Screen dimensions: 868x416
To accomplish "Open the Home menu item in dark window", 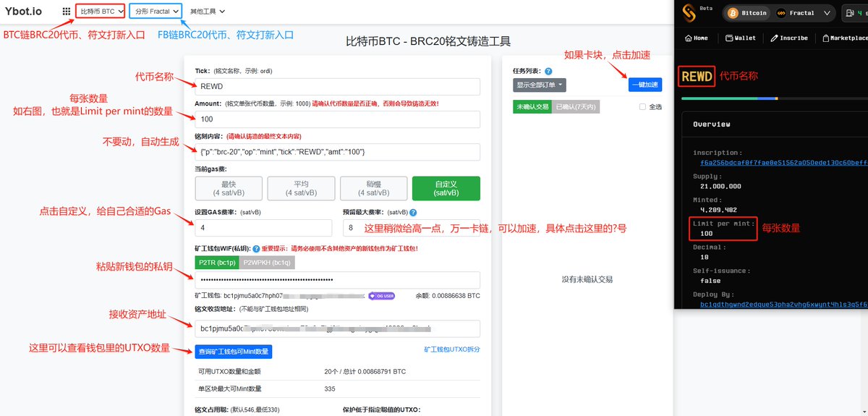I will click(x=696, y=38).
